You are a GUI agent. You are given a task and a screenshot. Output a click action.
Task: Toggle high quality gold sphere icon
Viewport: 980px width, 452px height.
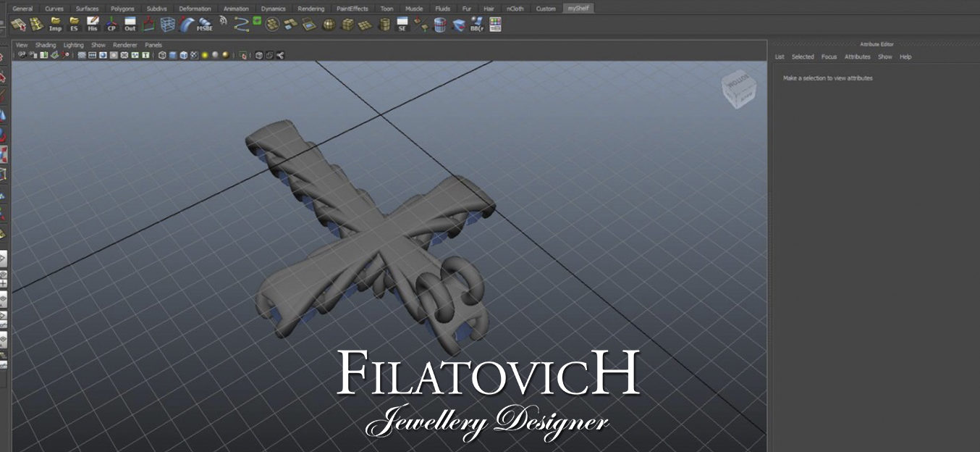(226, 55)
